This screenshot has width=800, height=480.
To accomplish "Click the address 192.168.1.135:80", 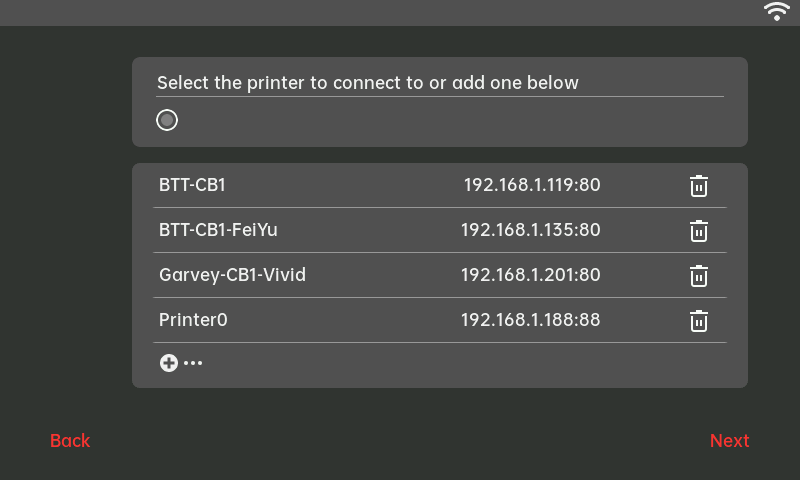I will coord(530,230).
